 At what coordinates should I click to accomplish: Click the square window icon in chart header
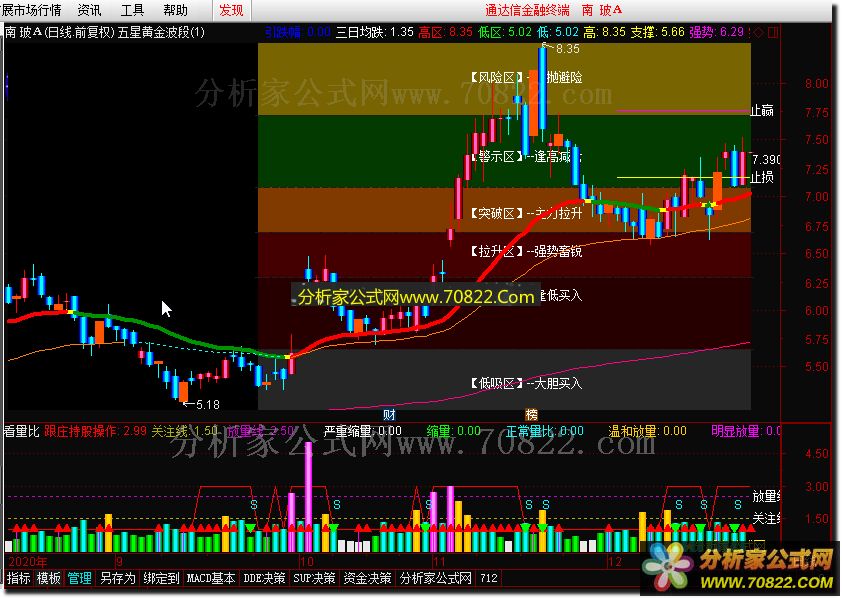[773, 33]
